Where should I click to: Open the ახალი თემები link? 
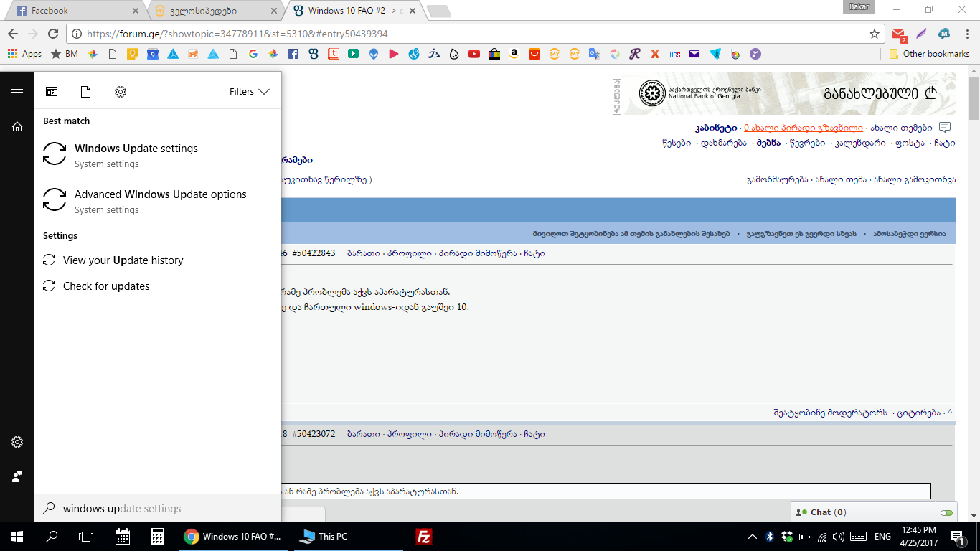point(901,128)
